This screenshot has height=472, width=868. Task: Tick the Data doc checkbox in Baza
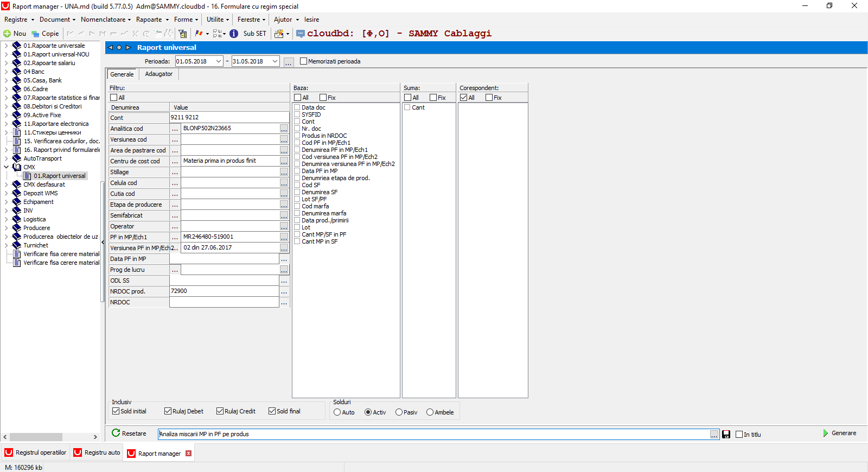[297, 107]
